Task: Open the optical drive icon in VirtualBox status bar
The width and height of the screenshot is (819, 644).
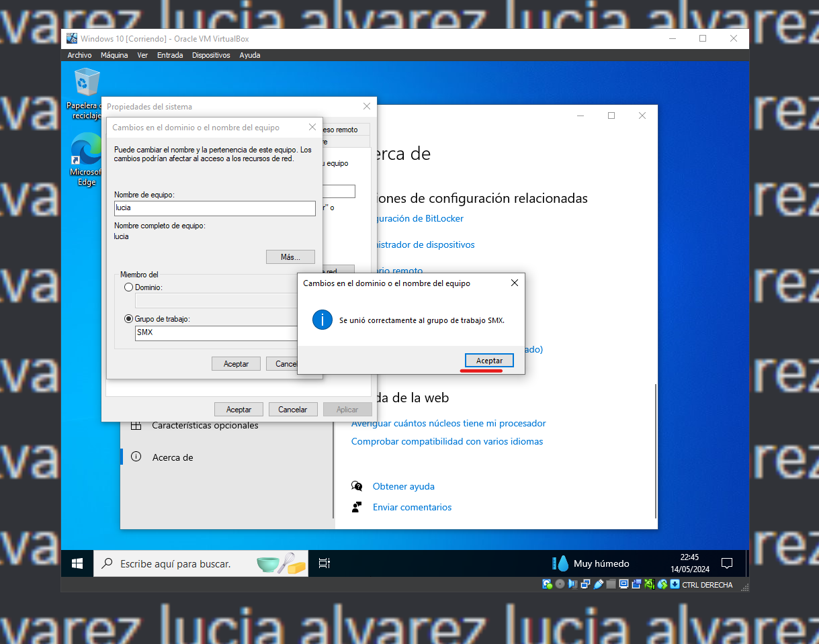Action: pos(560,584)
